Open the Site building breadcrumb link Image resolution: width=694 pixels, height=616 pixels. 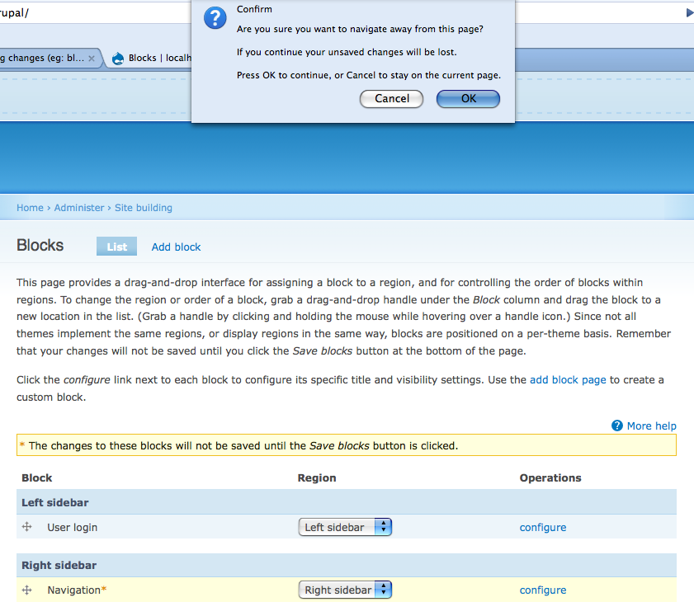click(x=144, y=208)
